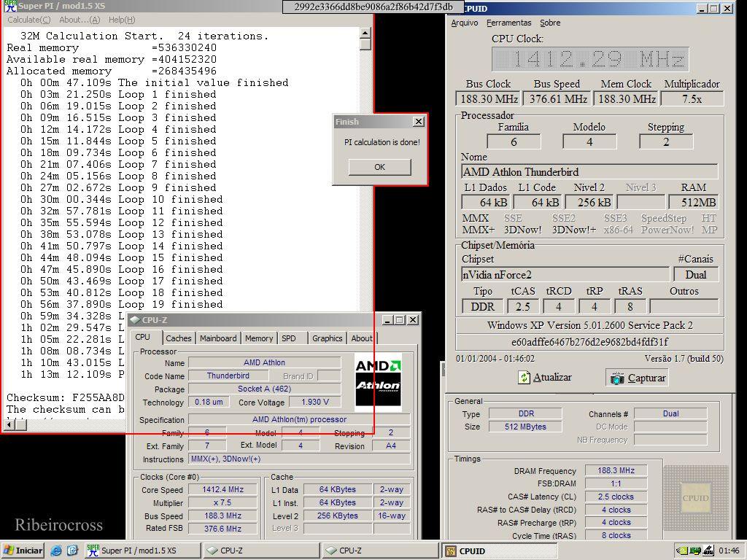Open the About menu in Super PI
Image resolution: width=747 pixels, height=560 pixels.
[80, 20]
